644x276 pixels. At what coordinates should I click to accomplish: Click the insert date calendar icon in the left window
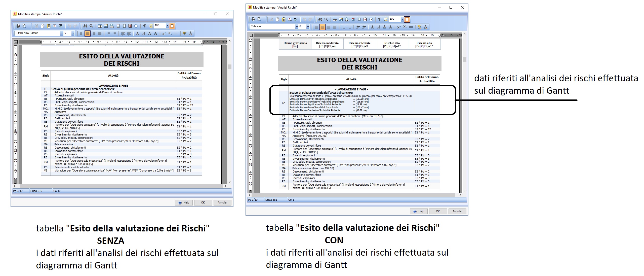(x=130, y=26)
